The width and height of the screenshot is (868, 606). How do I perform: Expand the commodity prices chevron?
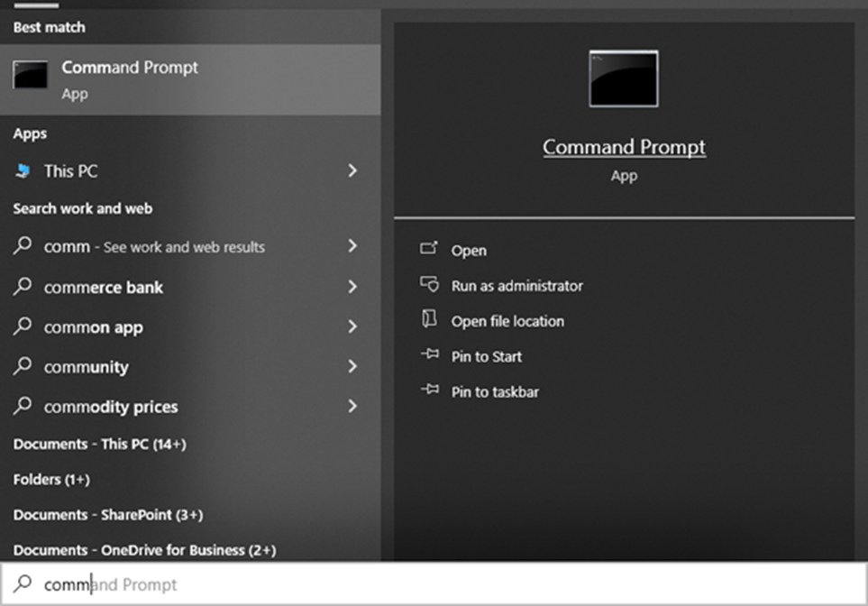pyautogui.click(x=352, y=406)
